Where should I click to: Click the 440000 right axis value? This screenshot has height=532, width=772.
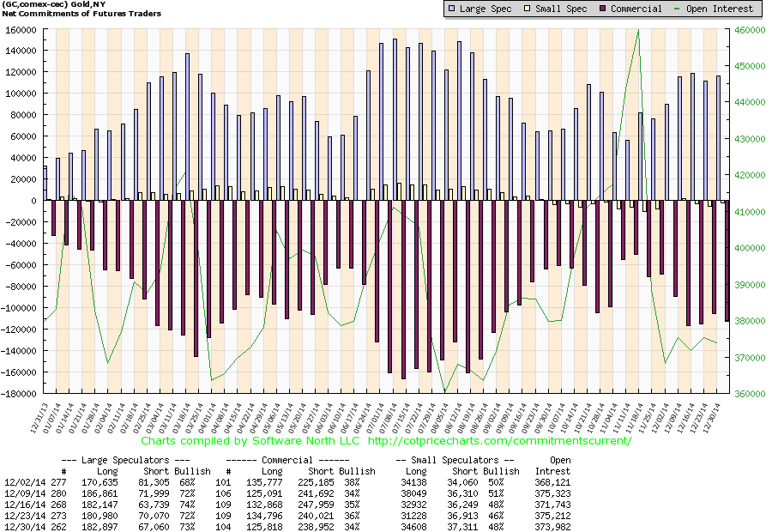pos(750,102)
